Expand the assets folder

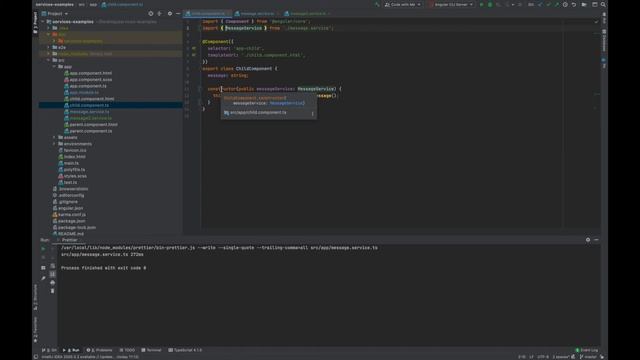pyautogui.click(x=54, y=138)
